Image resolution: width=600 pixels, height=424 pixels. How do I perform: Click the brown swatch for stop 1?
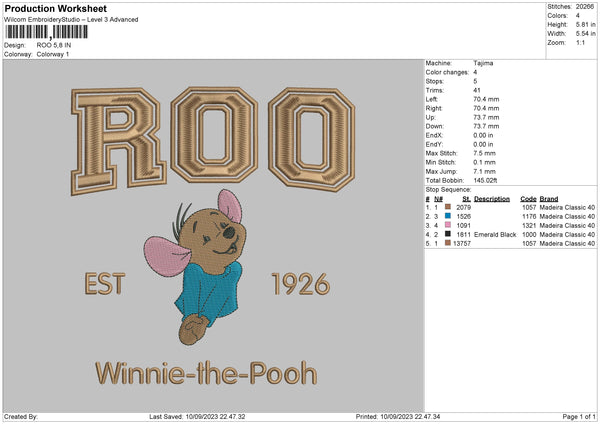pyautogui.click(x=449, y=208)
